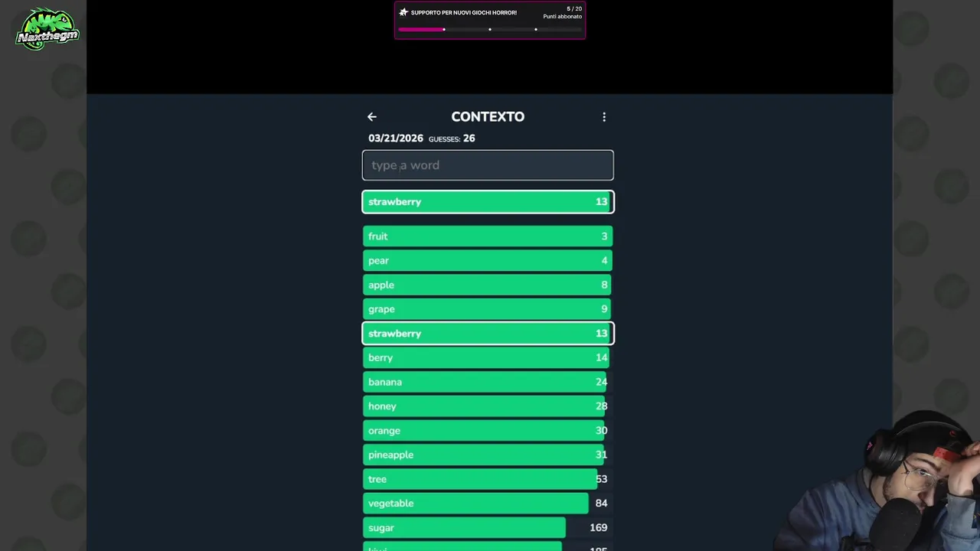Screen dimensions: 980x551
Task: Select the fruit guess row
Action: pyautogui.click(x=488, y=236)
